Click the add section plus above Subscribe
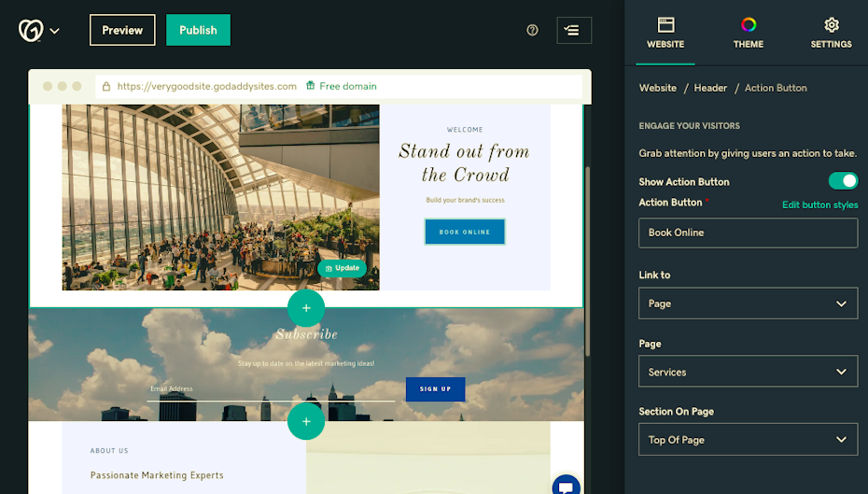Viewport: 868px width, 494px height. (x=306, y=308)
